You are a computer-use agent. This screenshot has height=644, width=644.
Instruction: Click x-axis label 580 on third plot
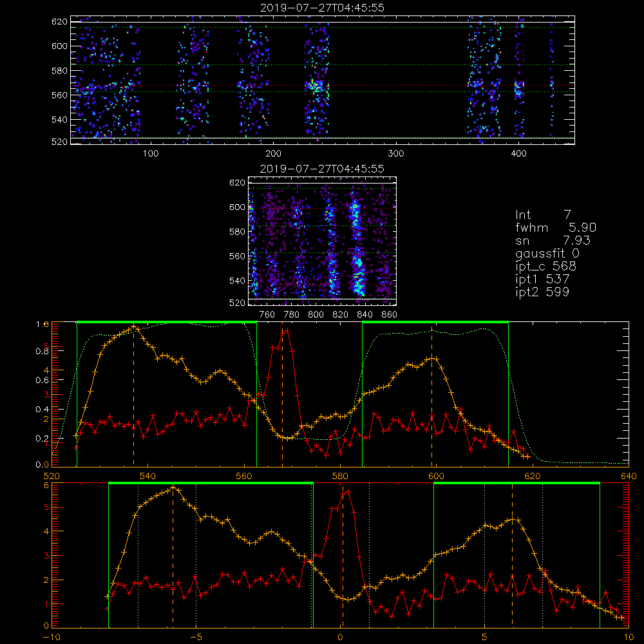341,477
